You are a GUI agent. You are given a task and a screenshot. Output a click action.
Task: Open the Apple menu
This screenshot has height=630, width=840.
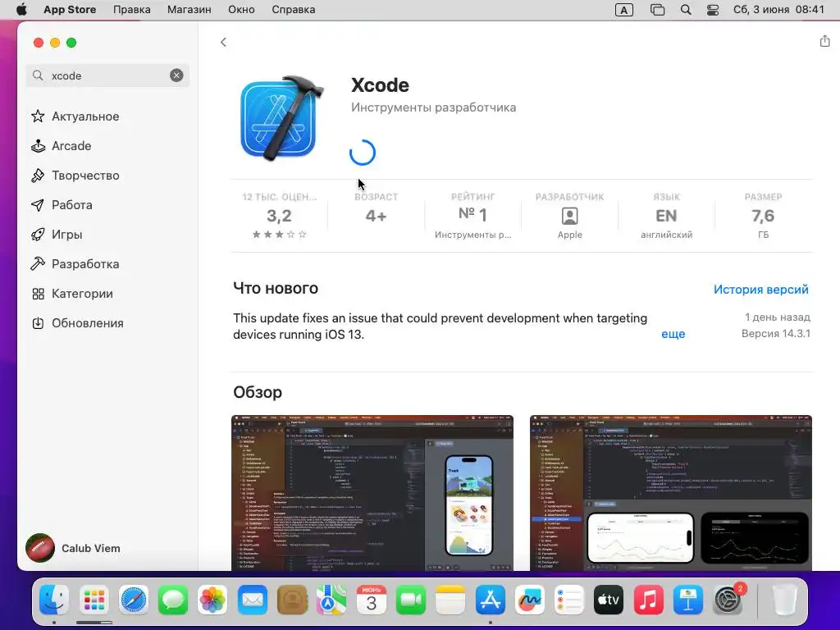pos(21,10)
